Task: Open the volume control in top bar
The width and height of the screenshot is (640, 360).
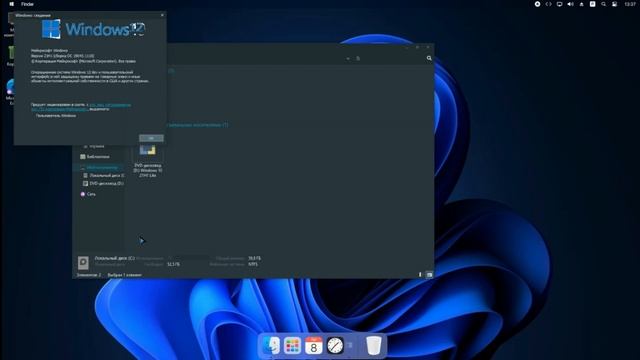Action: point(571,4)
